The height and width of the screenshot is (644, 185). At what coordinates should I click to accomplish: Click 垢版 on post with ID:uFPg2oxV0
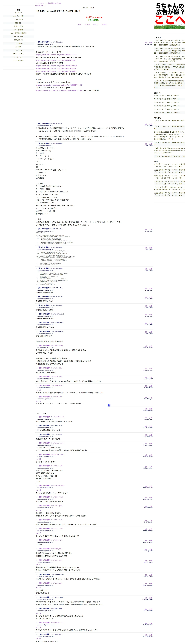(146, 346)
